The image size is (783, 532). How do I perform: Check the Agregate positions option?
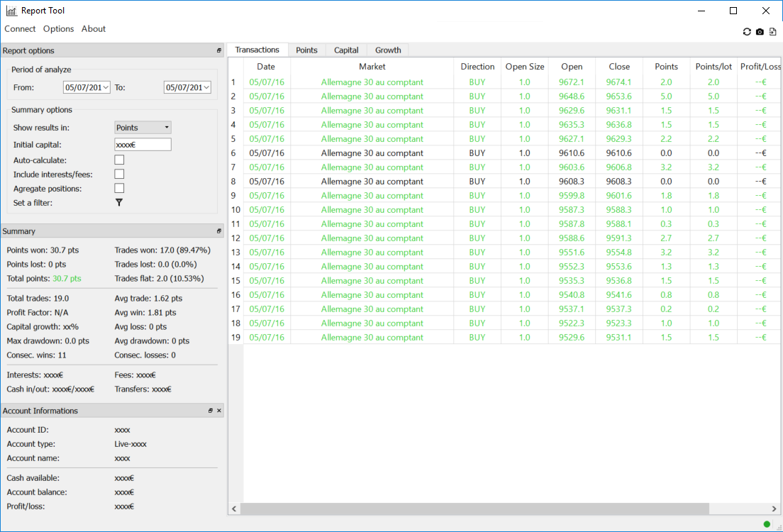(119, 189)
